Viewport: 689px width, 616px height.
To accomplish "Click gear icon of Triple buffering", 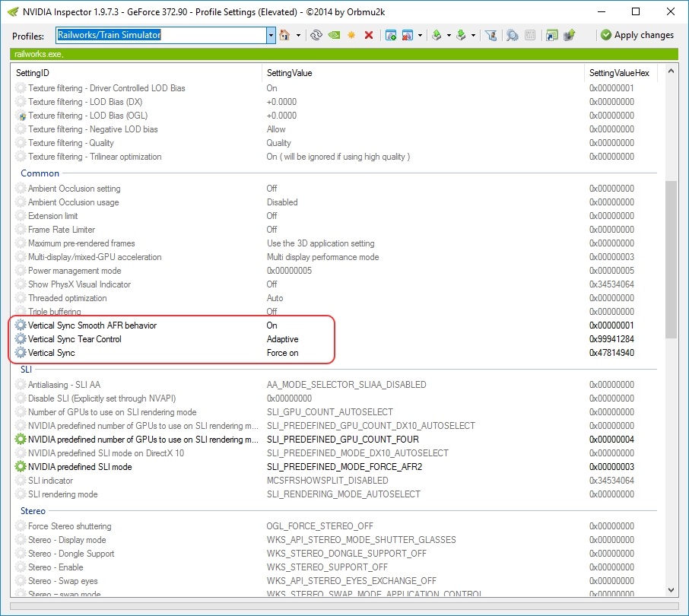I will [21, 312].
